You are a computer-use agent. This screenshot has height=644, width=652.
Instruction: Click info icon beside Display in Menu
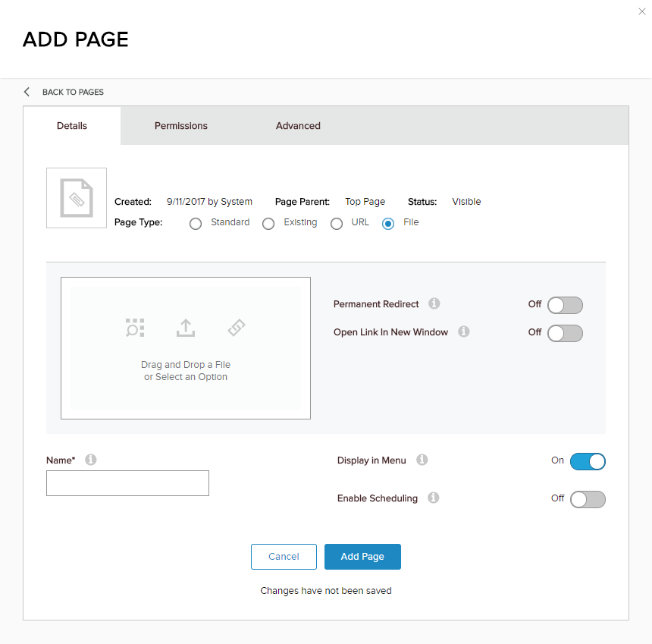[422, 460]
